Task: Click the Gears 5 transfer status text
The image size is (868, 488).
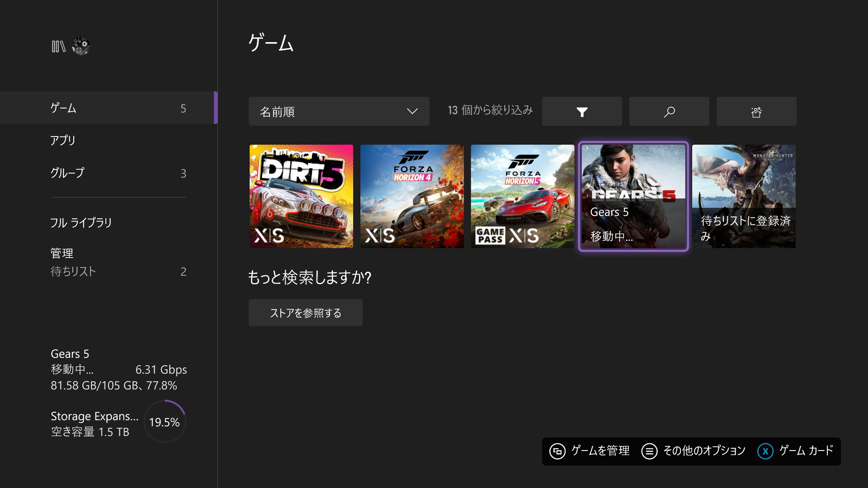Action: (72, 369)
